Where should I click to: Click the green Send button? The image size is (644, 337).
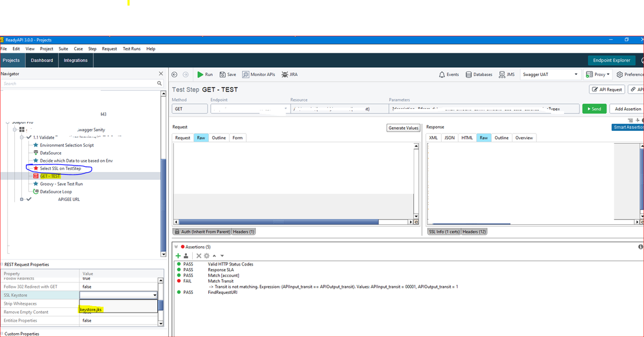(594, 109)
